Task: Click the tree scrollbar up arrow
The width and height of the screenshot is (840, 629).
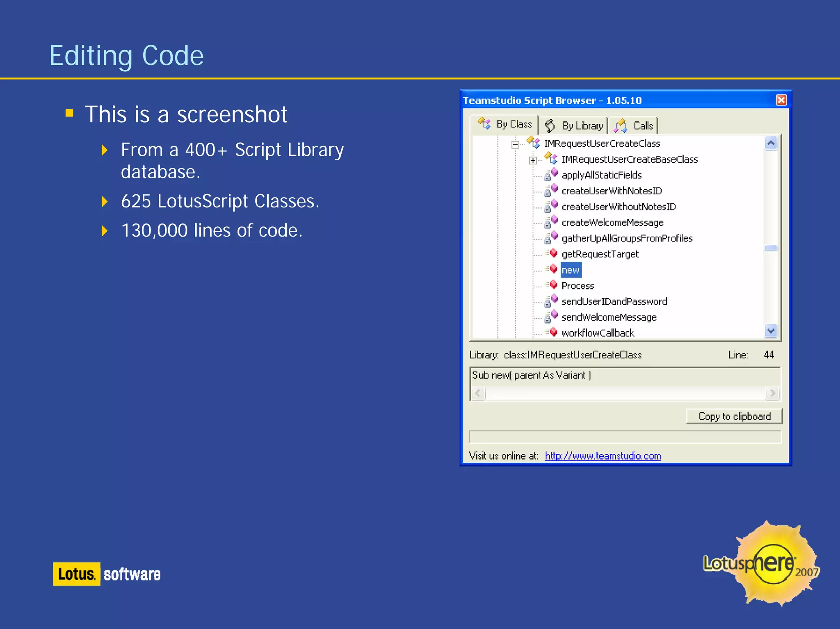Action: pos(771,143)
